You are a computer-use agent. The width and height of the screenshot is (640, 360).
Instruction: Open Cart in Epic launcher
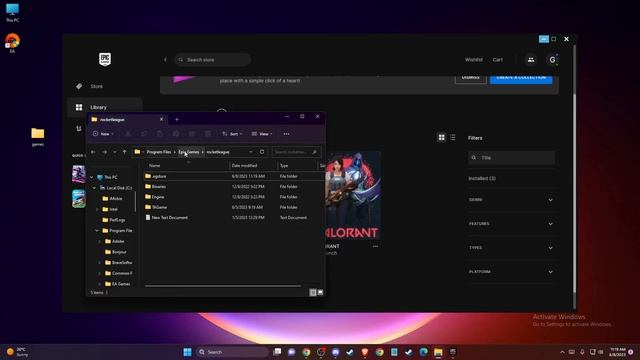point(498,60)
